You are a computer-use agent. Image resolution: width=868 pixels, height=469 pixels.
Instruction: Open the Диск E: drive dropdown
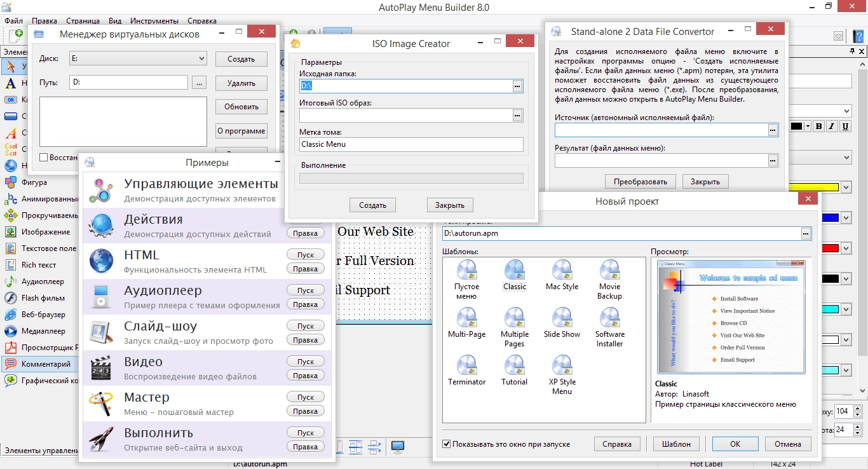[x=138, y=58]
